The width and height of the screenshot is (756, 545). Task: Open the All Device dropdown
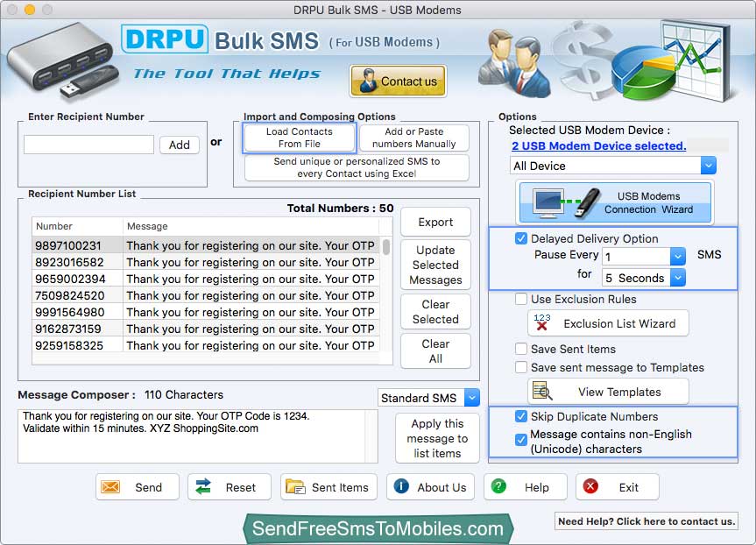click(x=612, y=166)
